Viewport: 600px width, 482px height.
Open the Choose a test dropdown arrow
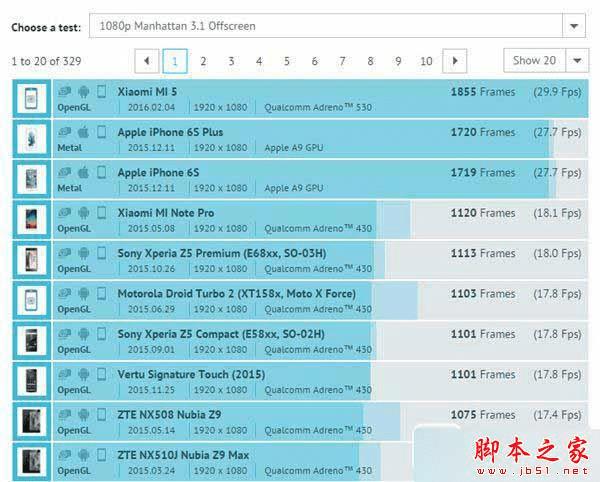pos(574,26)
